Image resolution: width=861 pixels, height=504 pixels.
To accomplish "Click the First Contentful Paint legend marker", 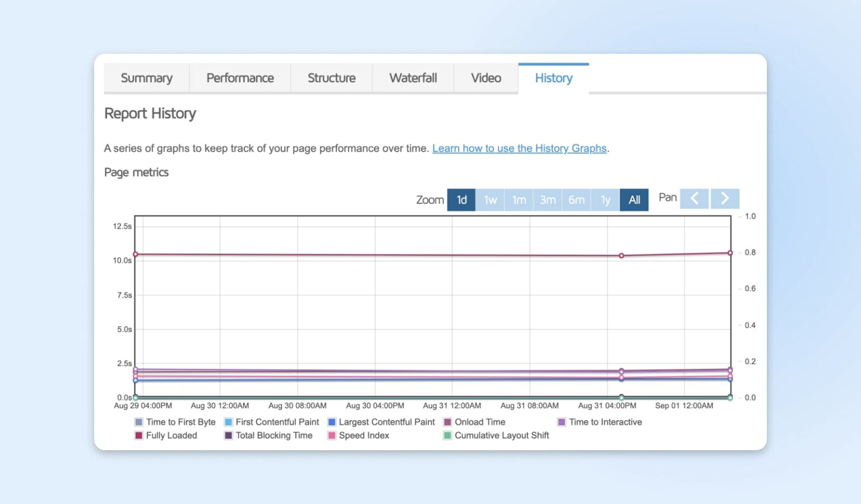I will point(228,422).
